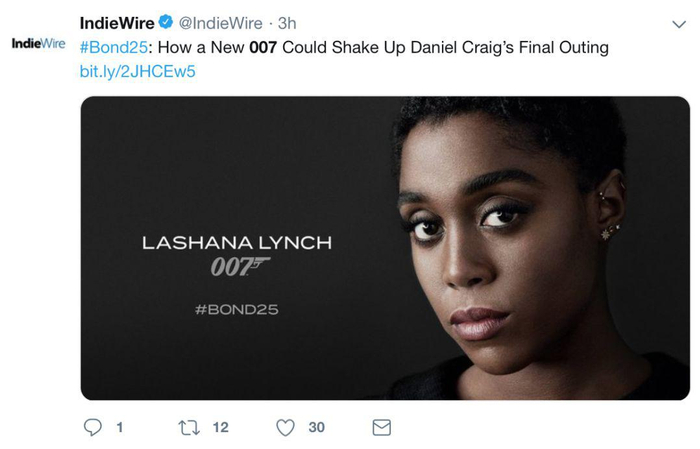Click the blue verified badge
Screen dimensions: 700x449
point(166,23)
